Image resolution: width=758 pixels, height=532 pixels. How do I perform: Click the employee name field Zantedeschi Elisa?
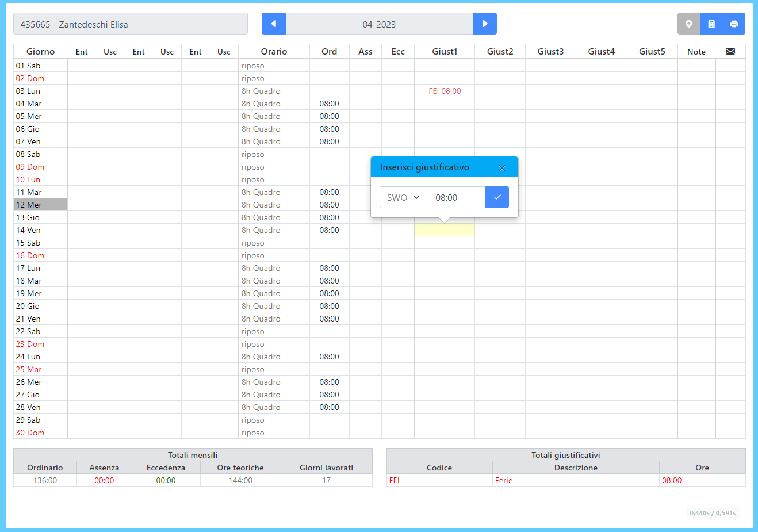131,24
